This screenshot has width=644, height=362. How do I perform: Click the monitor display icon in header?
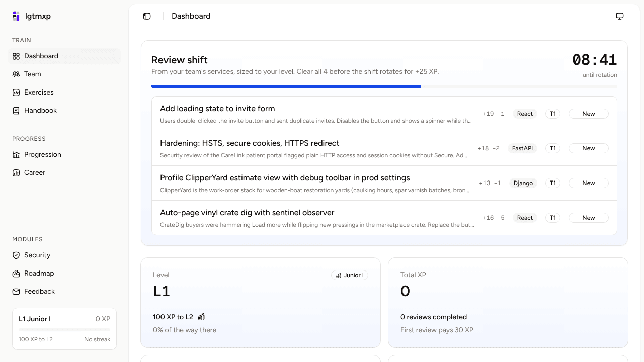pyautogui.click(x=620, y=16)
